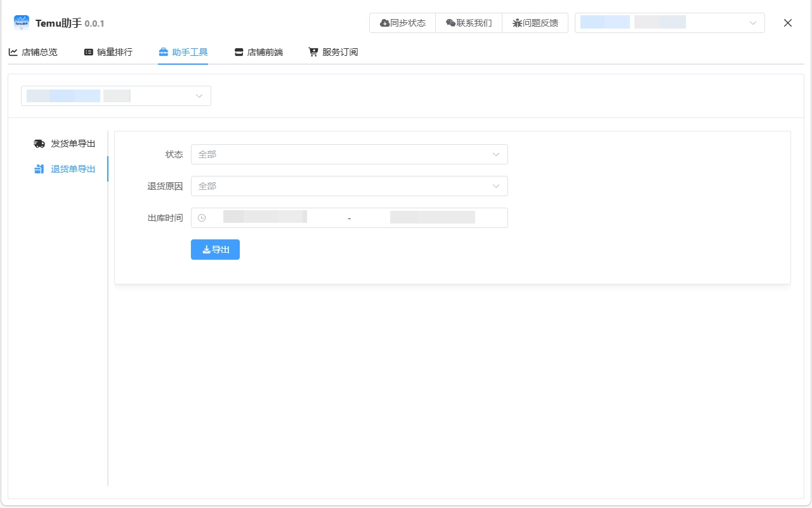Click the 问题反馈 feedback button
The width and height of the screenshot is (812, 508).
tap(535, 22)
